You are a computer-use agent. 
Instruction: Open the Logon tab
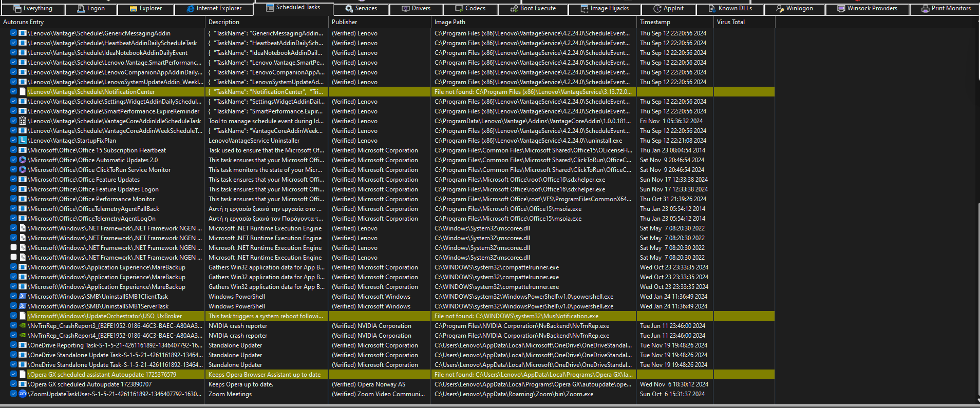pos(91,9)
